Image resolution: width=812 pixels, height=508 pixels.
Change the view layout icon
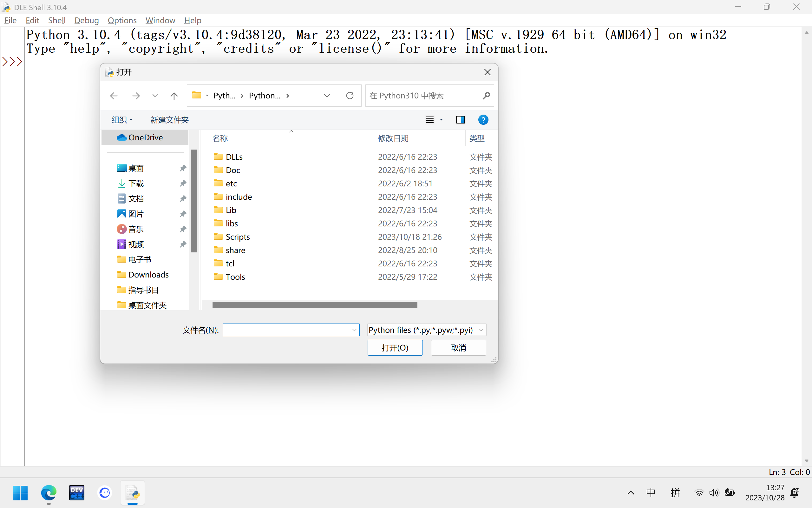point(430,120)
